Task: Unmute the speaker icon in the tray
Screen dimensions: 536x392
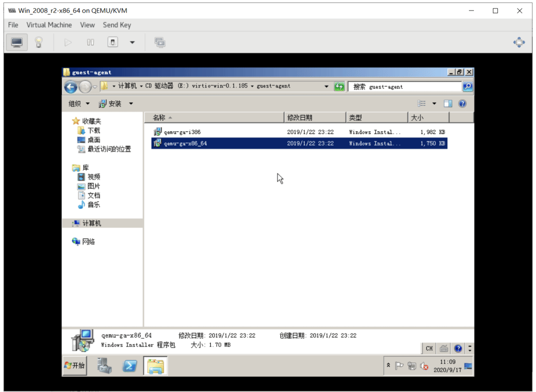Action: pyautogui.click(x=424, y=365)
